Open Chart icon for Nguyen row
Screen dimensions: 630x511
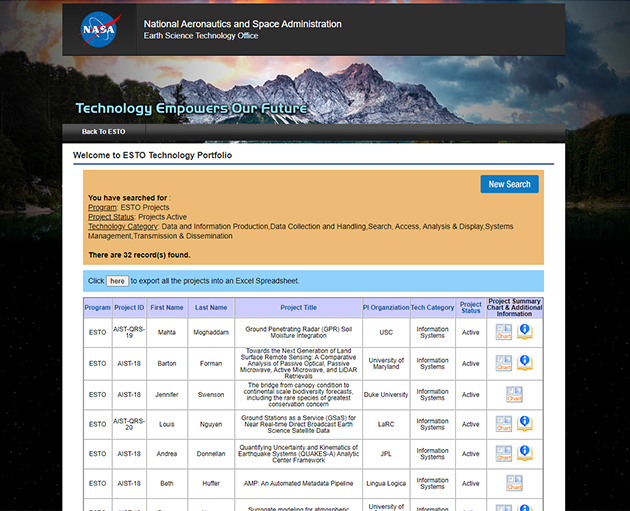point(503,424)
